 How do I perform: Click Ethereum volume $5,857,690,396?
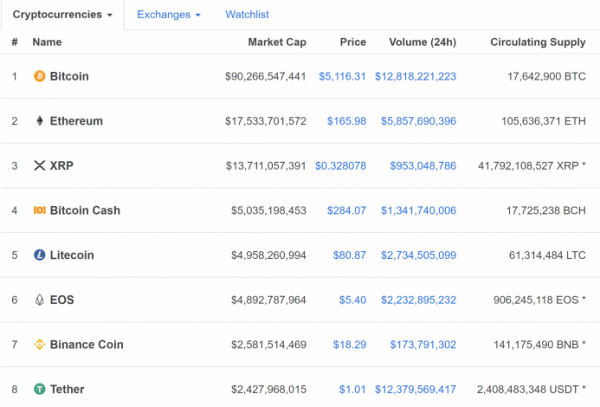[x=418, y=121]
